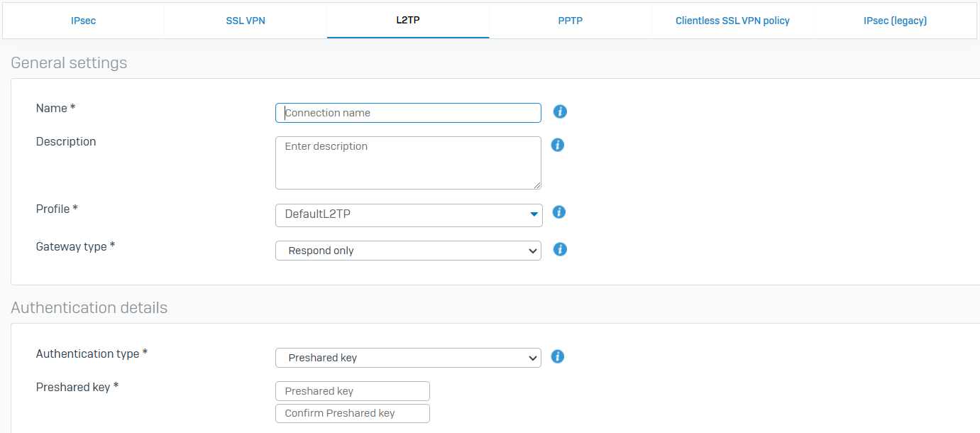The width and height of the screenshot is (980, 433).
Task: Click the Description textarea resize handle
Action: (x=537, y=185)
